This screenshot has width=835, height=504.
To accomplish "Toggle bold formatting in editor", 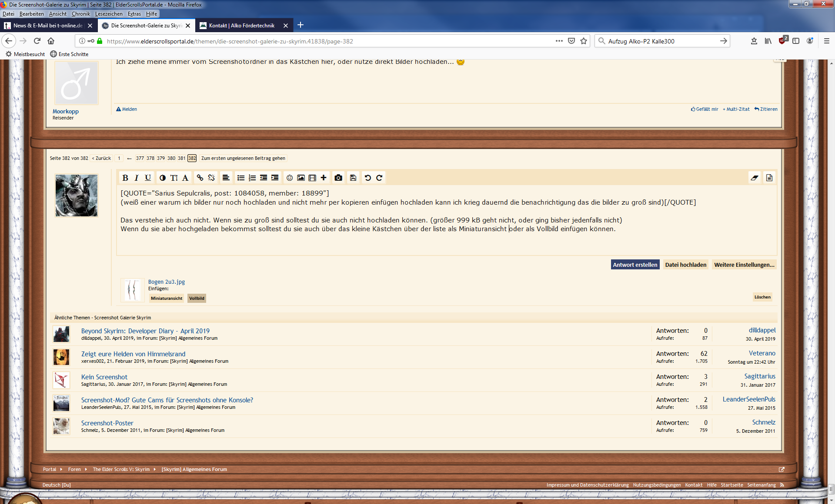I will [x=125, y=178].
